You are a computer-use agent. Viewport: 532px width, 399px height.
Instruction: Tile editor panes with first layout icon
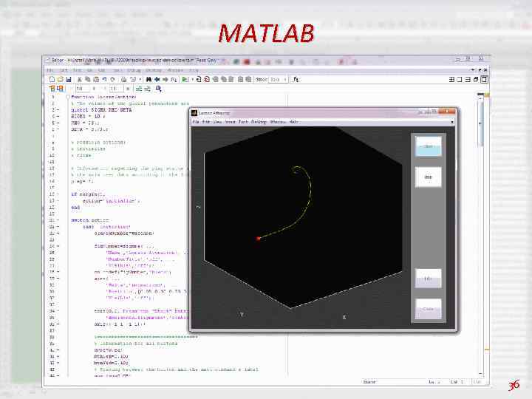pos(451,79)
